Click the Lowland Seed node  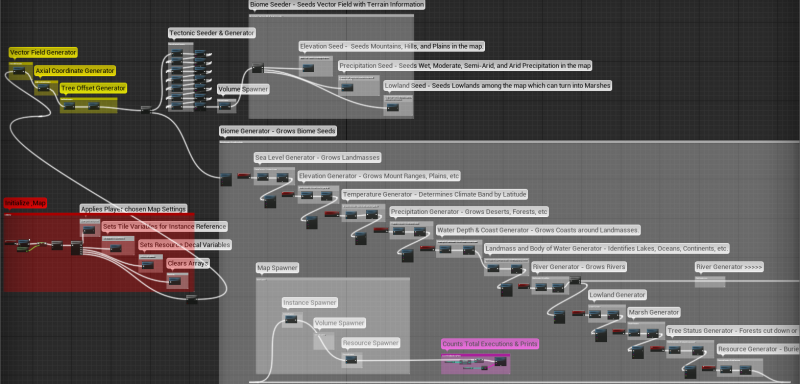click(392, 107)
